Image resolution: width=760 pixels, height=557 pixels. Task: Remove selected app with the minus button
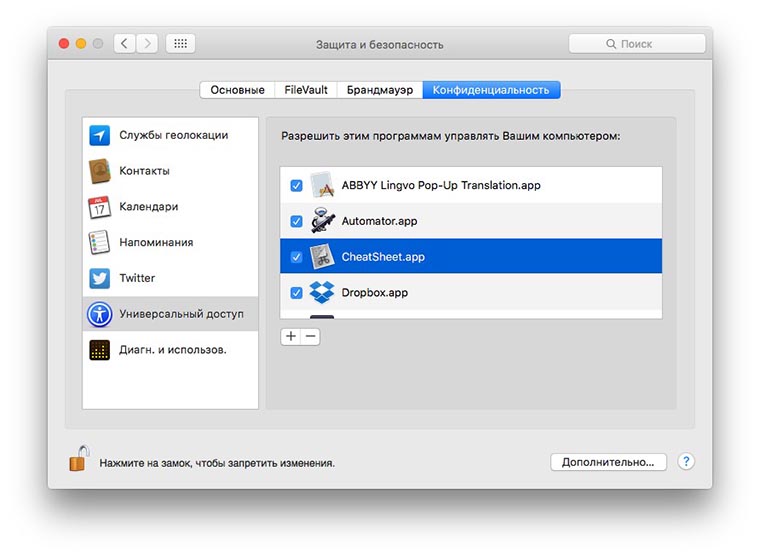point(311,336)
